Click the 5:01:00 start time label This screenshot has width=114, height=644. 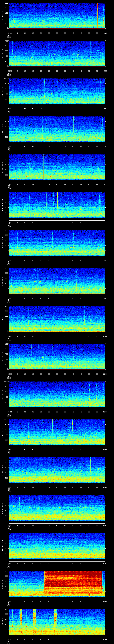[9, 33]
